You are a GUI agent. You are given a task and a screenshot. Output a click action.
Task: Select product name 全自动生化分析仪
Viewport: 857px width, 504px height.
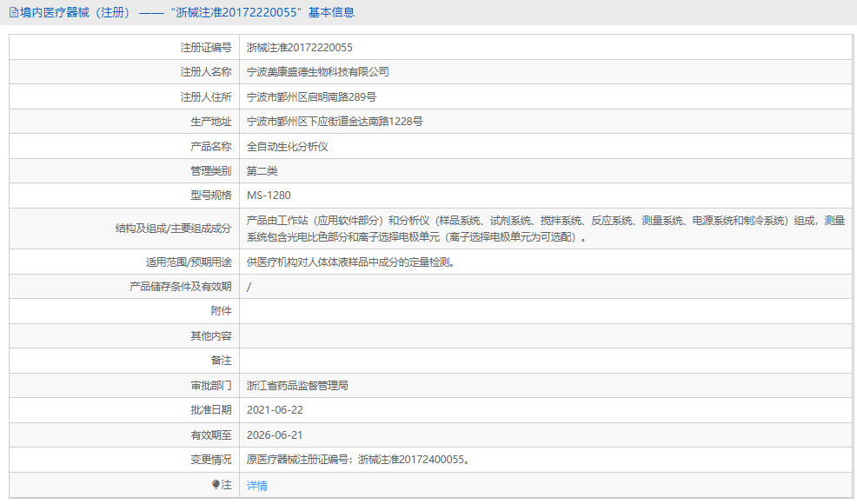(x=288, y=147)
